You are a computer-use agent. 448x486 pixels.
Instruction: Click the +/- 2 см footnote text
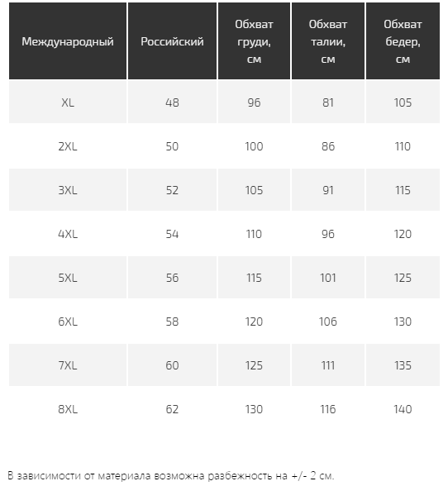coord(312,475)
